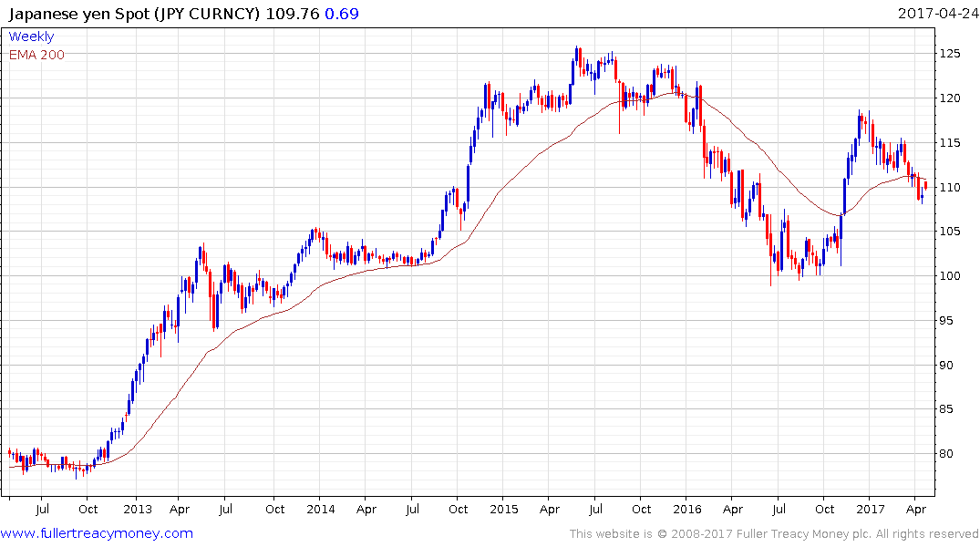Viewport: 980px width, 547px height.
Task: Click the 2015 year label on the time axis
Action: tap(504, 510)
